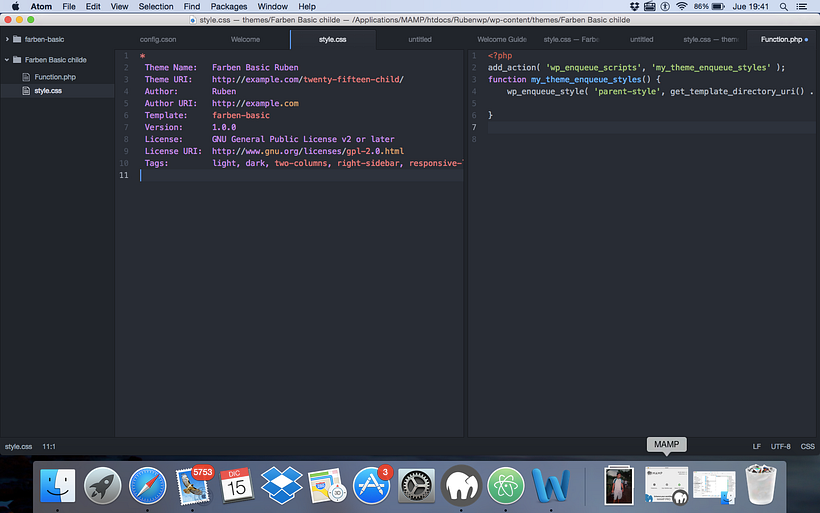Click Dropbox icon in menu bar

pyautogui.click(x=634, y=6)
